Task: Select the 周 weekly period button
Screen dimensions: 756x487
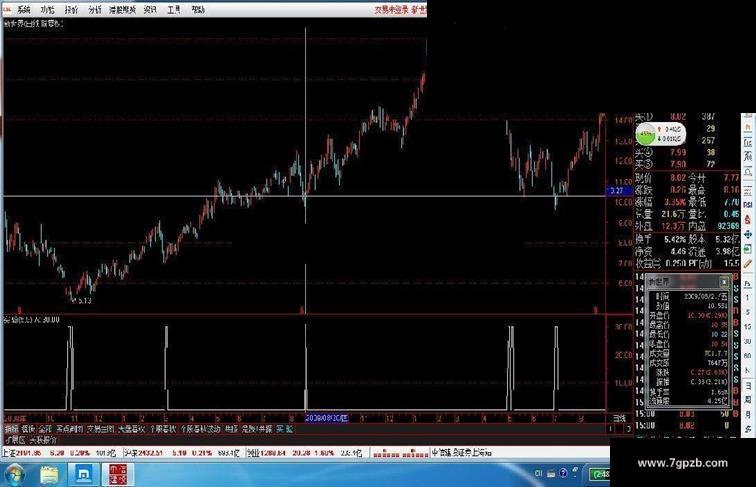Action: coord(748,400)
